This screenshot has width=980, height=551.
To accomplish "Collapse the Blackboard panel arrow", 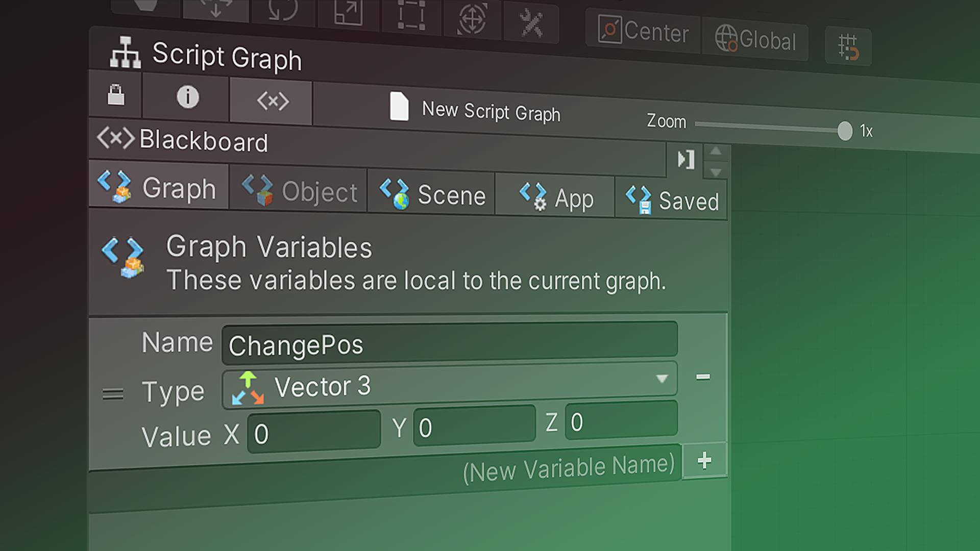I will tap(686, 160).
